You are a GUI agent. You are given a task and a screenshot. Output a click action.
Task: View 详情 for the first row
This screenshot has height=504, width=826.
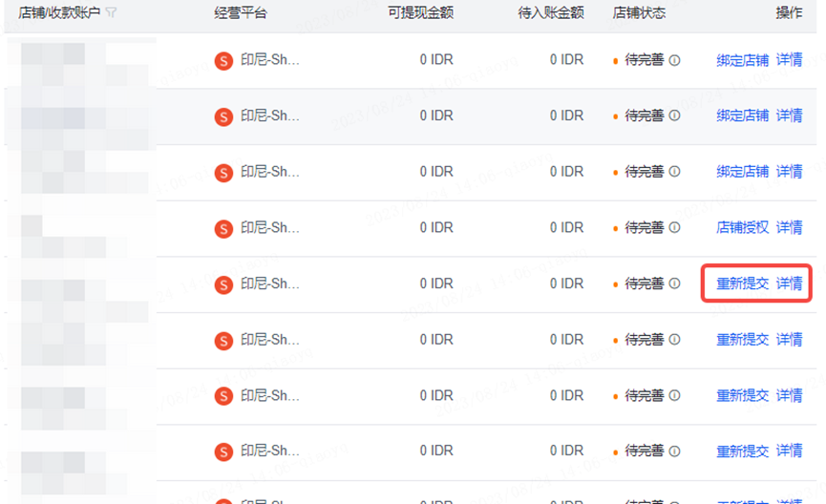[x=789, y=60]
